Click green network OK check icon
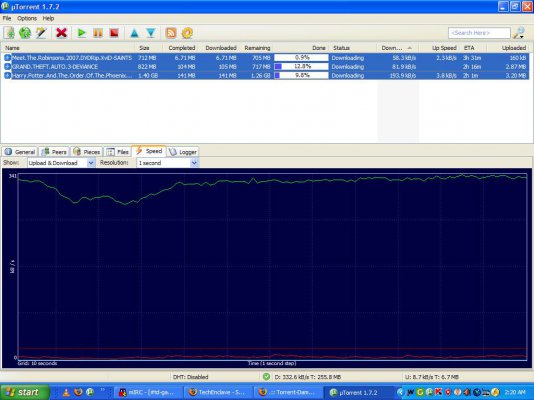 coord(266,377)
